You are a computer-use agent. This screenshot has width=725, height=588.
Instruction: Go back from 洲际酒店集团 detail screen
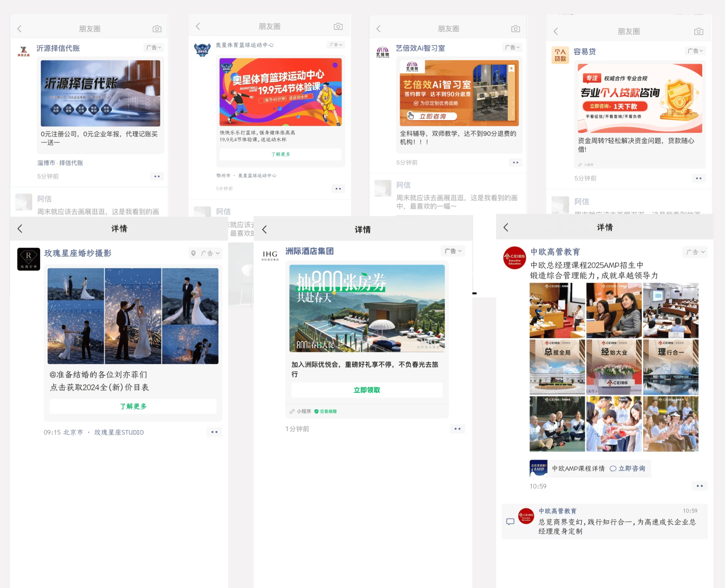point(265,230)
